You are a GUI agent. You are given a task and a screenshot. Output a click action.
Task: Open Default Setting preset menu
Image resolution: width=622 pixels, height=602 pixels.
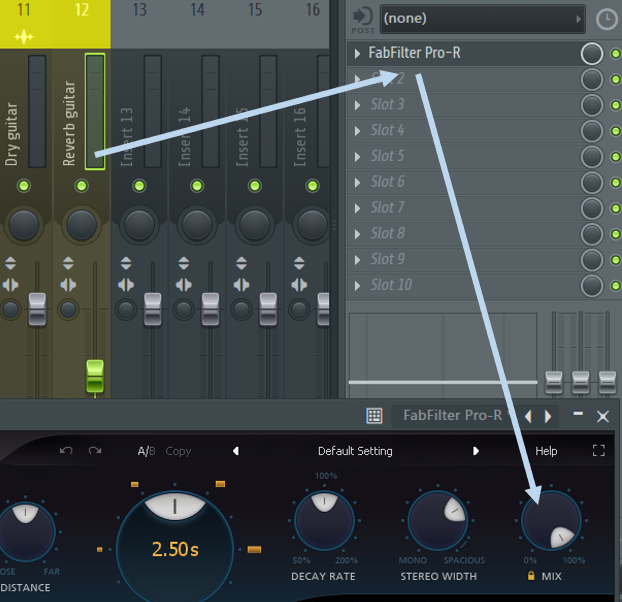point(355,451)
